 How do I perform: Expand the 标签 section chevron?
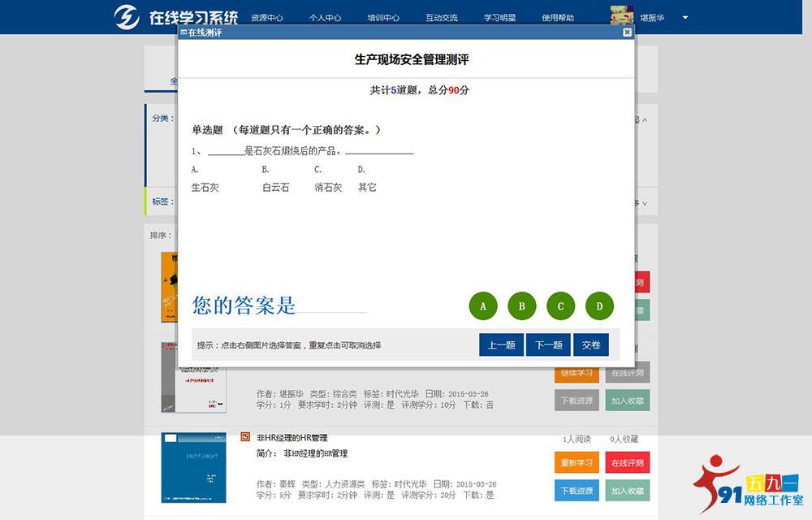tap(644, 202)
